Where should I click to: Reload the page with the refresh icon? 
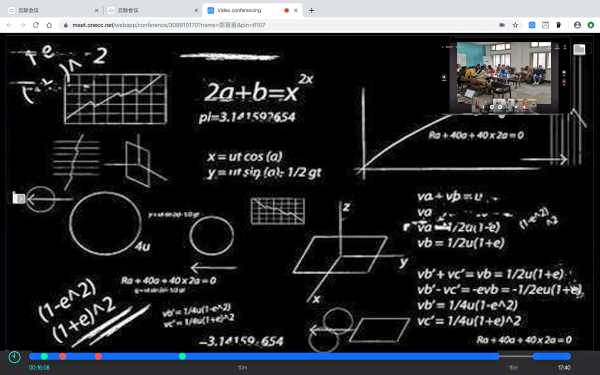pos(36,25)
